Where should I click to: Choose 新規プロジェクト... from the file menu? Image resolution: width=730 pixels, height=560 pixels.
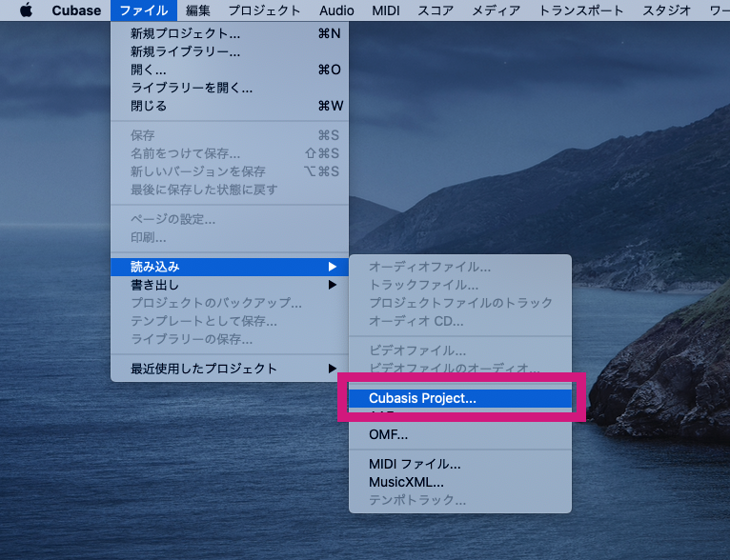(230, 33)
